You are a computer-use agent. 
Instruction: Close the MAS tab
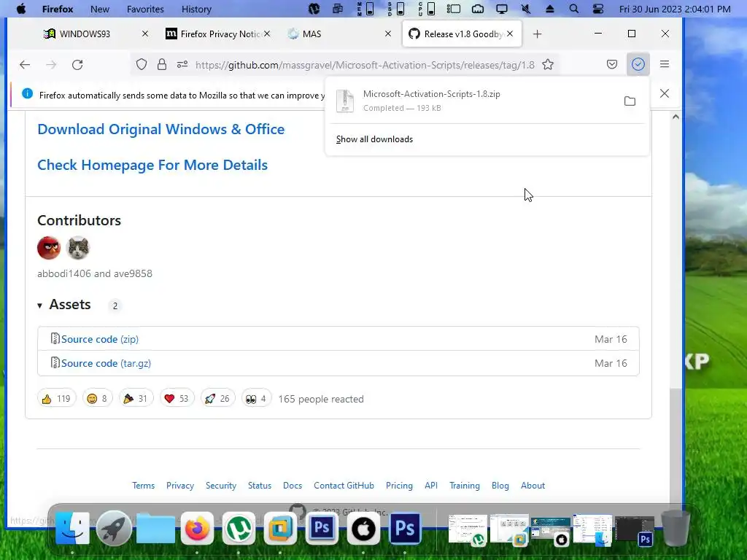[x=388, y=34]
